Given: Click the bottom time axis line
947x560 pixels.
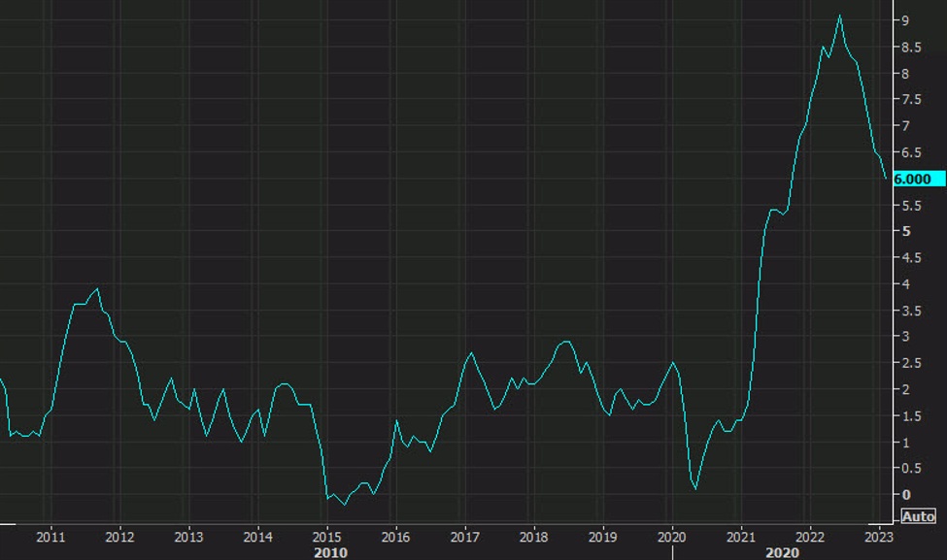Looking at the screenshot, I should coord(437,522).
